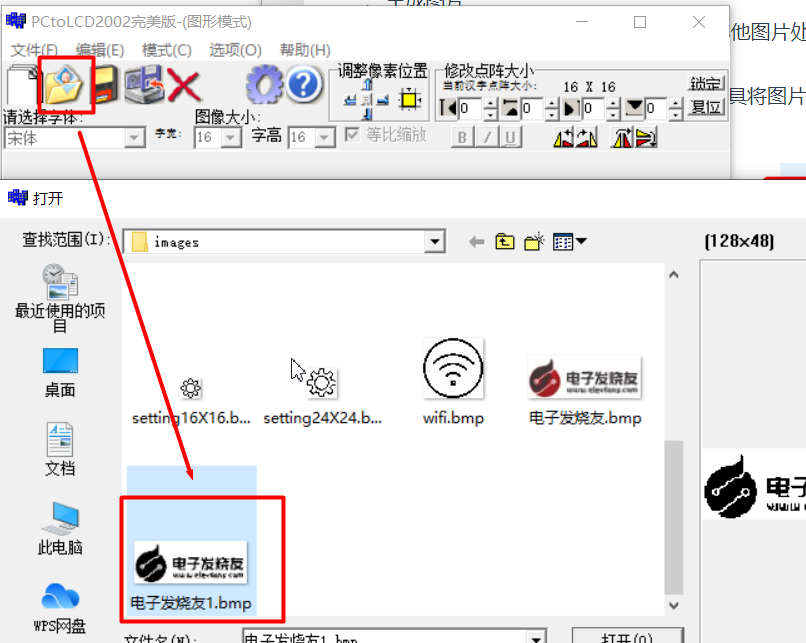Viewport: 806px width, 643px height.
Task: Open the 帮助(H) menu
Action: (x=305, y=50)
